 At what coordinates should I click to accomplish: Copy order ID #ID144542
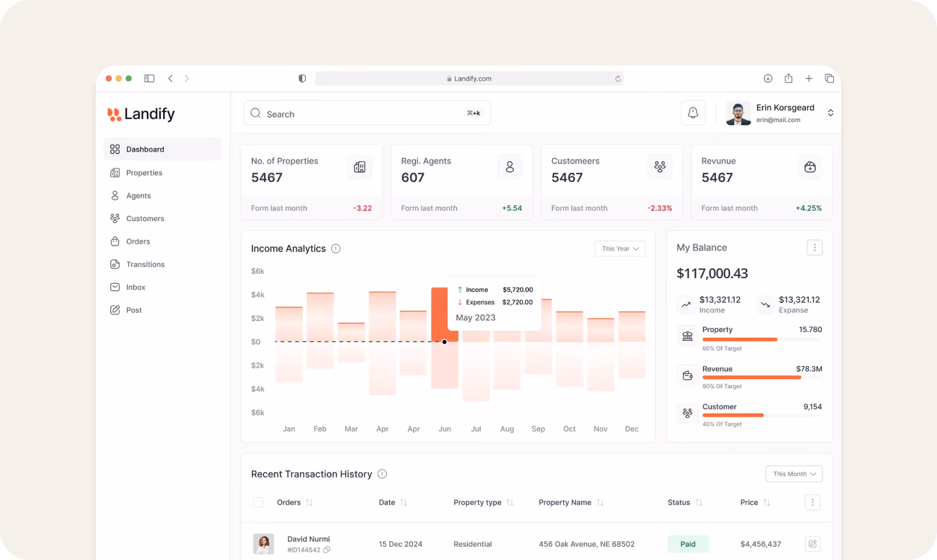[326, 550]
